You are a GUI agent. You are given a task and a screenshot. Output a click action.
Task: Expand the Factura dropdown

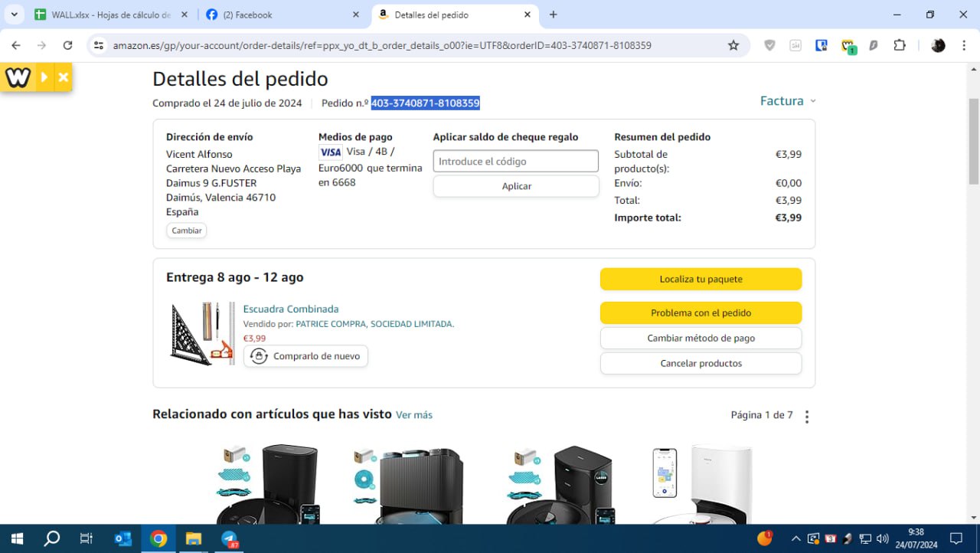[x=788, y=101]
